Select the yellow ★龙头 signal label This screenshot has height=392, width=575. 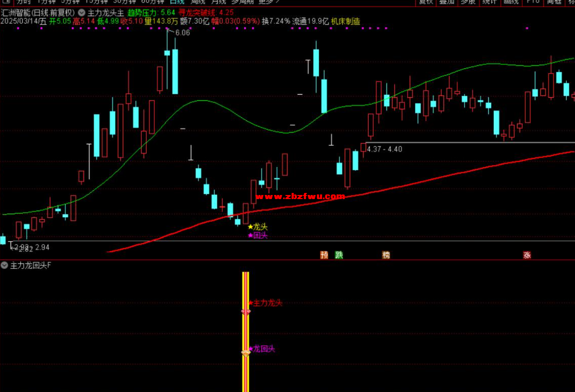point(258,227)
